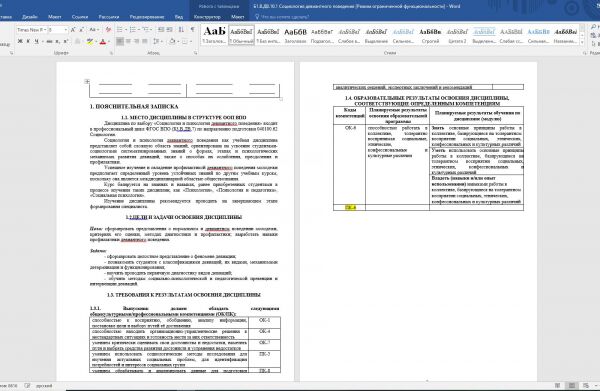The width and height of the screenshot is (600, 391).
Task: Open spelling check status icon
Action: coord(27,386)
